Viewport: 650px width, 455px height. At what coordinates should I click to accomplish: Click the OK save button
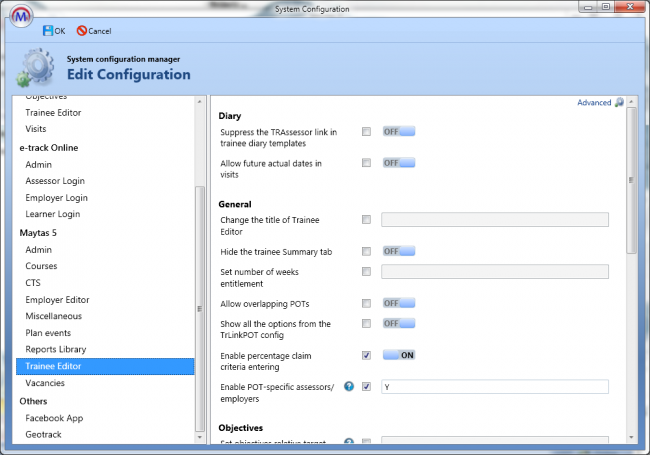pos(55,31)
